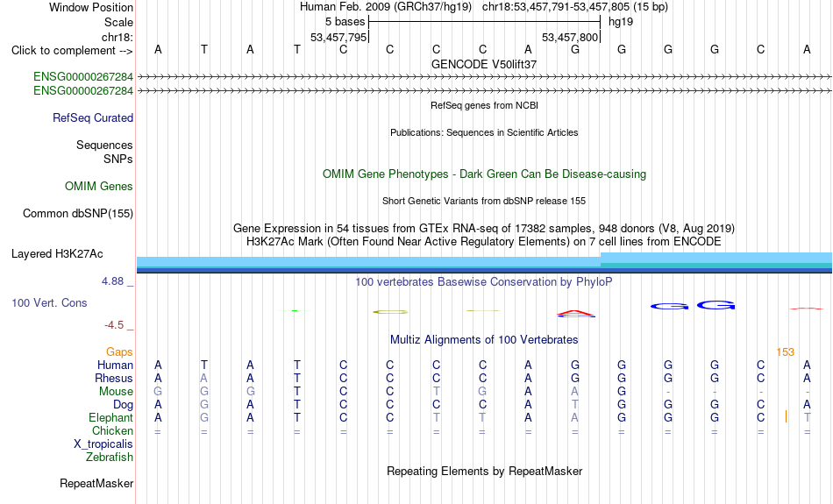Click the "Human Feb. 2009 (GRCh37/hg19)" assembly text

click(x=386, y=7)
